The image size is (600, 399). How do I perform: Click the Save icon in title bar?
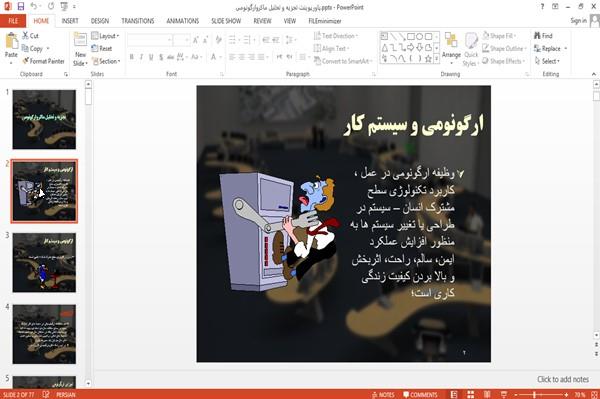21,6
